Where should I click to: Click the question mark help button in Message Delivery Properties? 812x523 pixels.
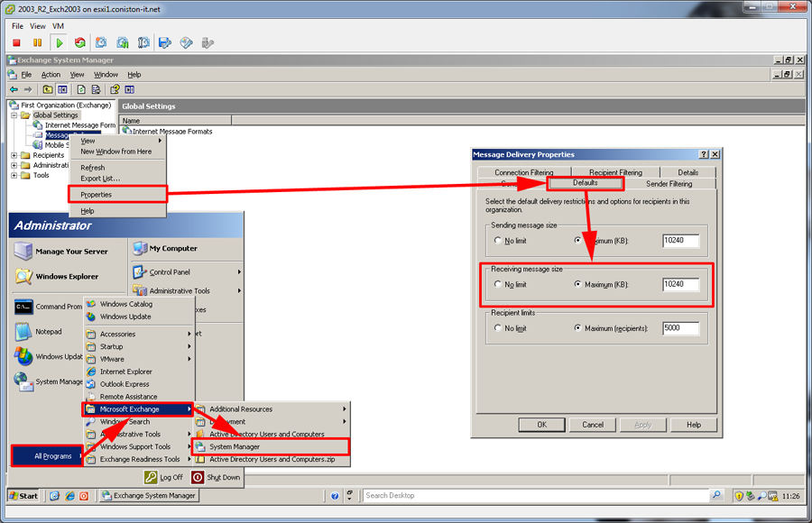coord(704,154)
